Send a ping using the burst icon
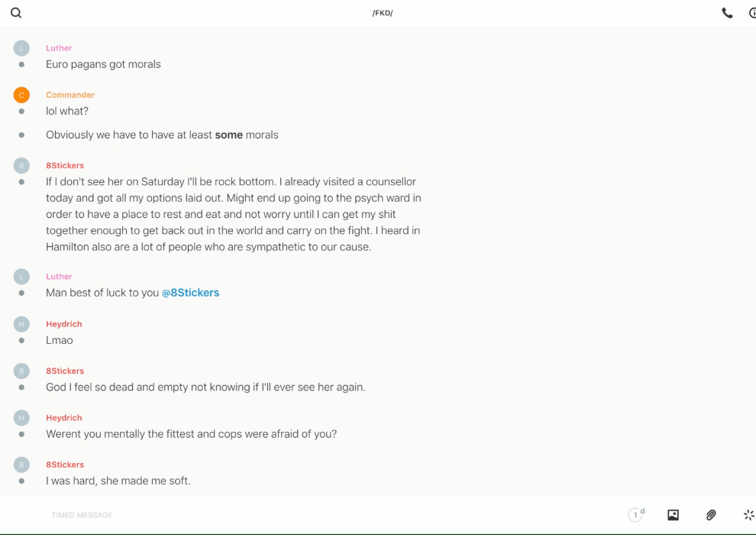 click(x=748, y=515)
